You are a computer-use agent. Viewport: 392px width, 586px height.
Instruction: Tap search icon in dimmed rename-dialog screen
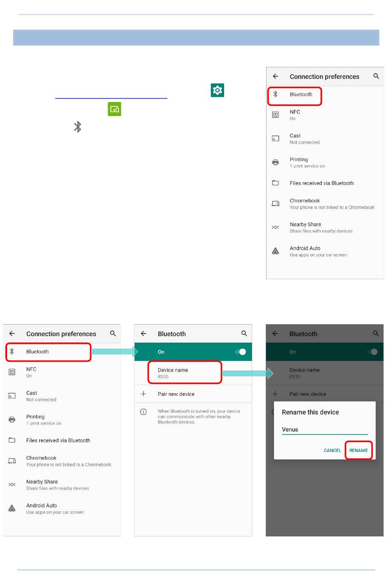pos(376,333)
